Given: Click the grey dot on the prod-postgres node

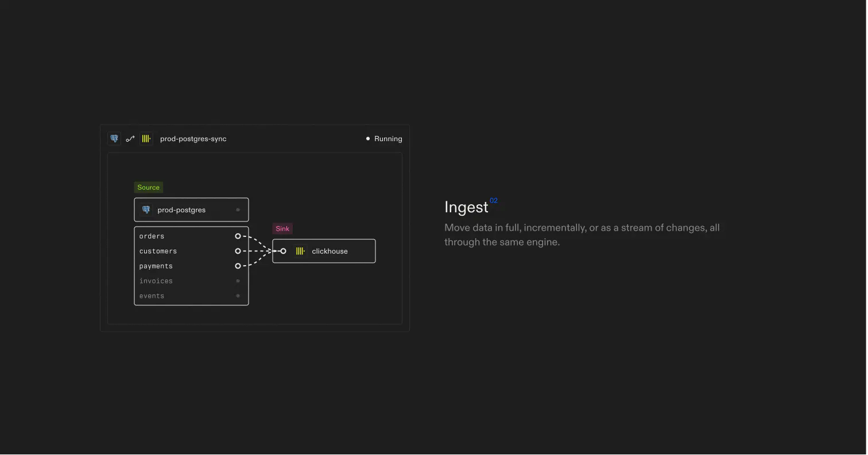Looking at the screenshot, I should tap(238, 210).
